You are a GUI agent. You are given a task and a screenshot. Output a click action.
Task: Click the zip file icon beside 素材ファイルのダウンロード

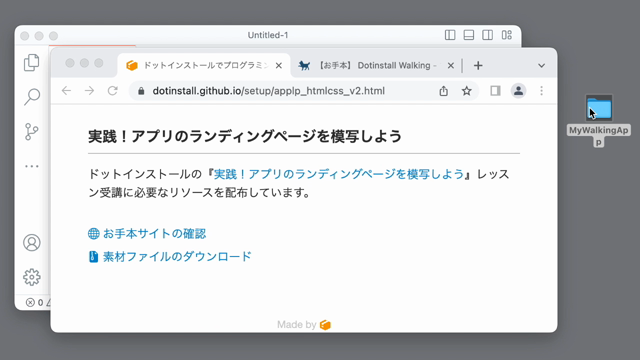tap(93, 256)
